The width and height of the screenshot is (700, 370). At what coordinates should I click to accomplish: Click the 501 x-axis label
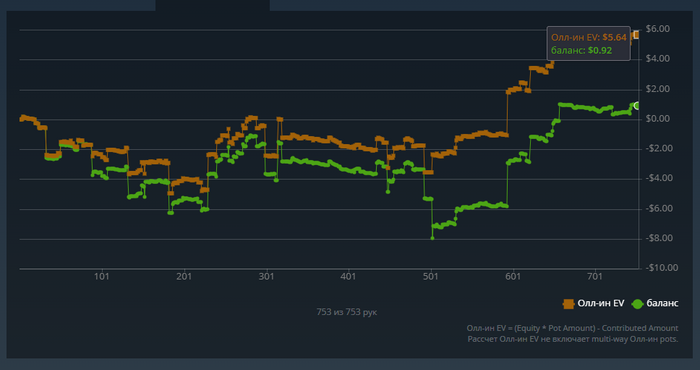pos(431,277)
